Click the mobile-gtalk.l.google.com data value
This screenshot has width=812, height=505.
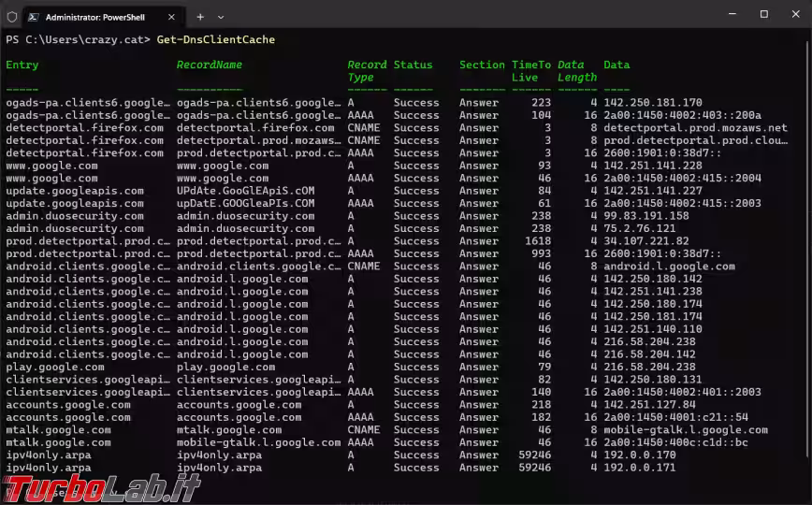coord(686,430)
